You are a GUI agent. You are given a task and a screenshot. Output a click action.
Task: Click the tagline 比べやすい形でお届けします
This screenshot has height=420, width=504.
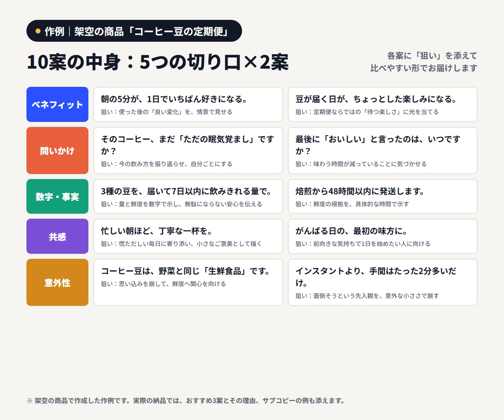click(x=424, y=68)
